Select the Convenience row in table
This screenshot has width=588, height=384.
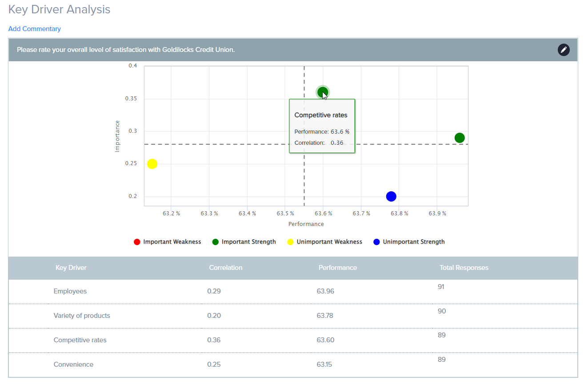click(x=73, y=364)
